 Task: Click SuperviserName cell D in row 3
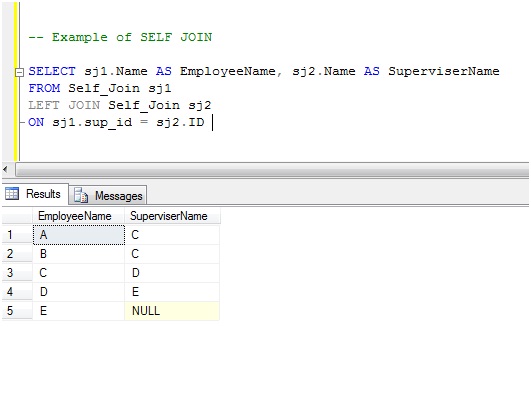[172, 273]
